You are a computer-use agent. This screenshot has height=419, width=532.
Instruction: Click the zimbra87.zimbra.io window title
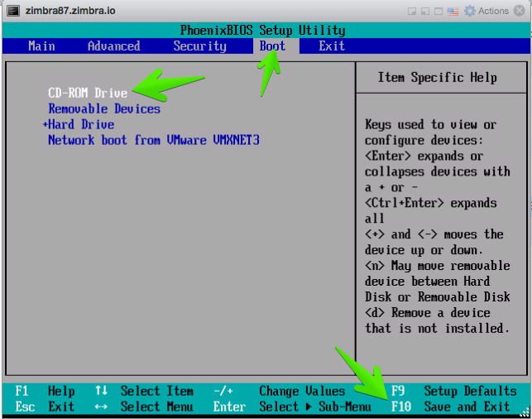click(70, 11)
